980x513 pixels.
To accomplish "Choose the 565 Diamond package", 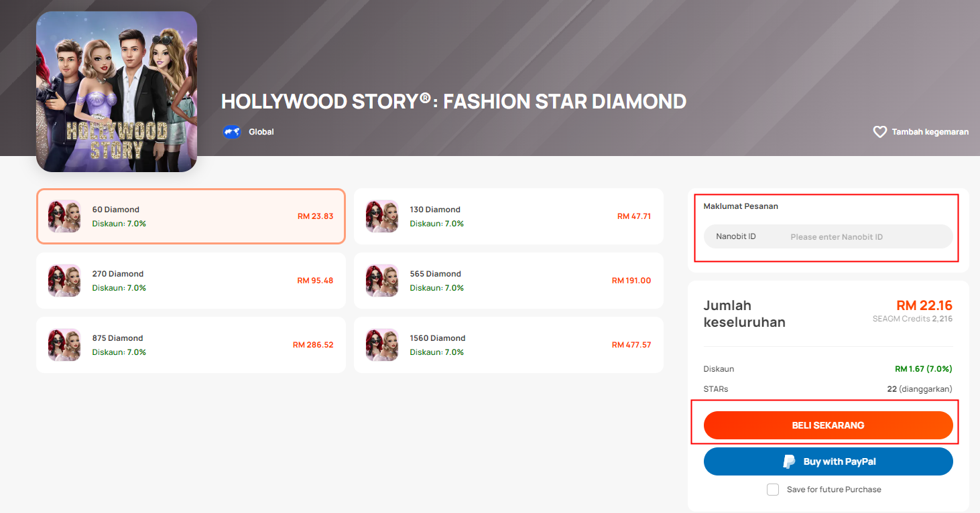I will (509, 281).
